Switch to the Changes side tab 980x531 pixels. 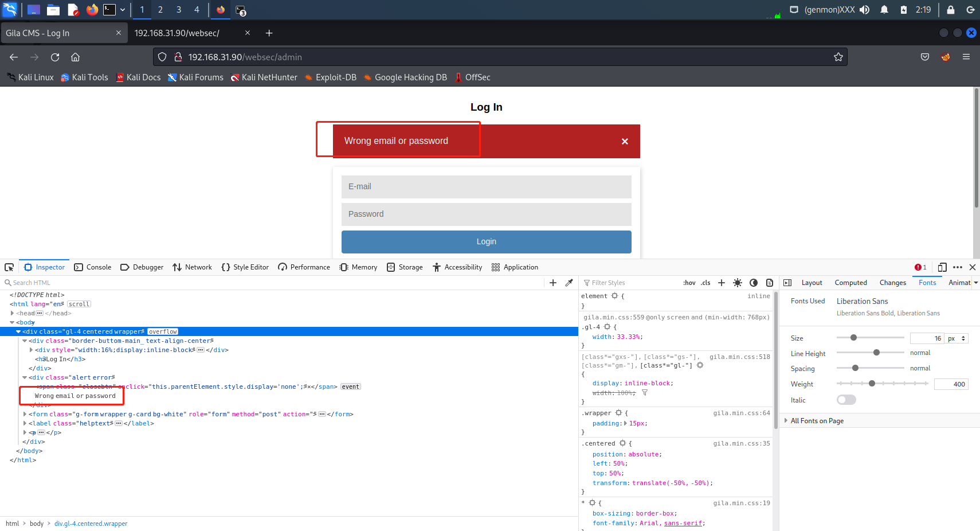[893, 283]
